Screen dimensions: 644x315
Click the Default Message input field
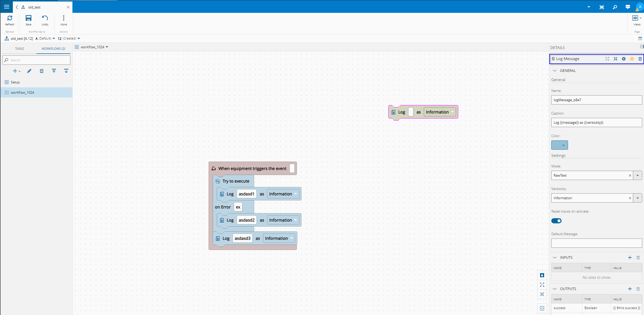tap(596, 243)
